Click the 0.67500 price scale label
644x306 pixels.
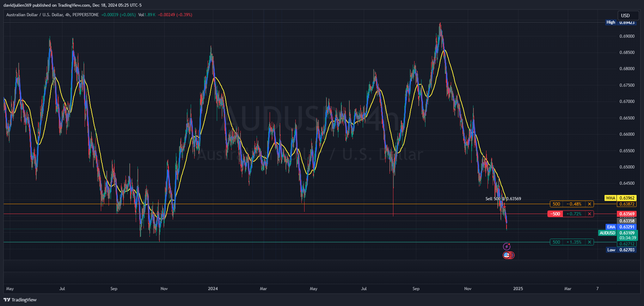tap(627, 85)
